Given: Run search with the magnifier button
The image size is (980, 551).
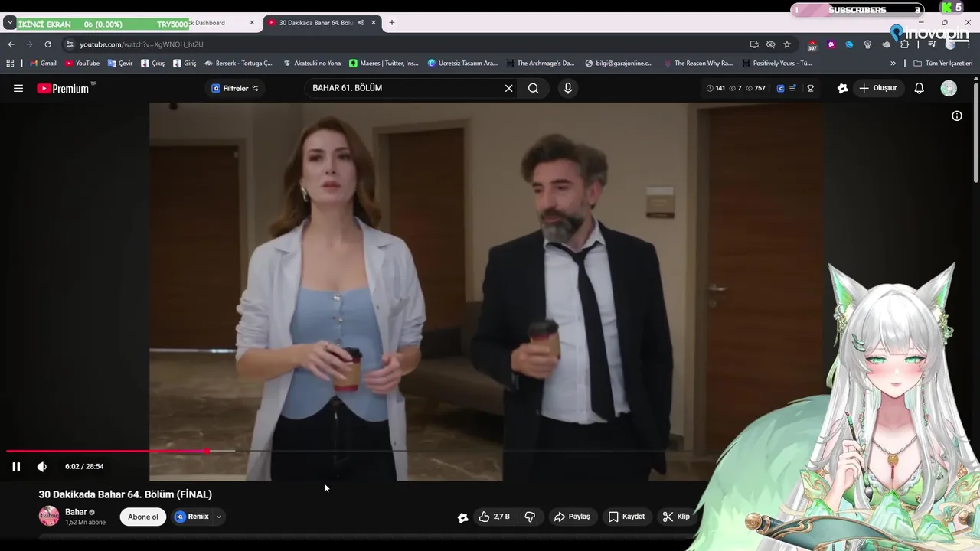Looking at the screenshot, I should coord(534,88).
